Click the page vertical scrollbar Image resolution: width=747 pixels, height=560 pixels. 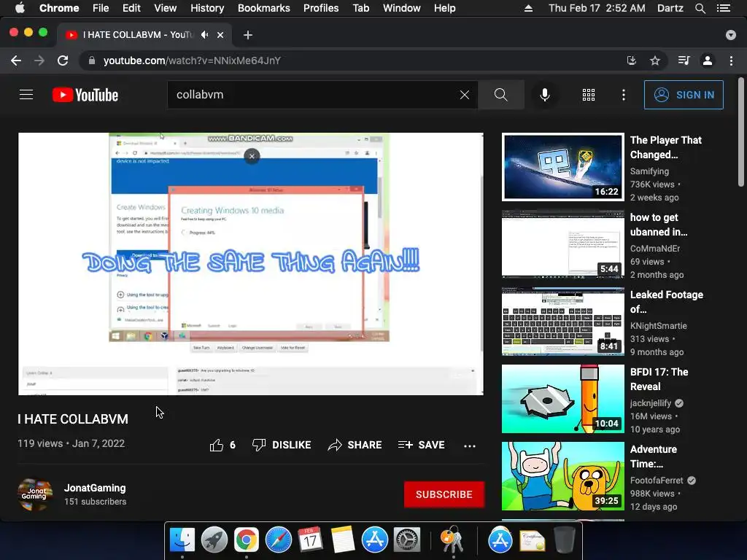[x=741, y=133]
